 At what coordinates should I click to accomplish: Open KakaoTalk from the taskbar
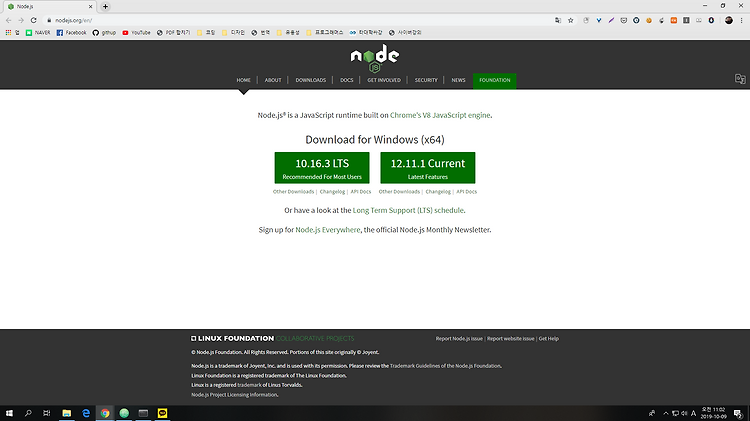[163, 413]
